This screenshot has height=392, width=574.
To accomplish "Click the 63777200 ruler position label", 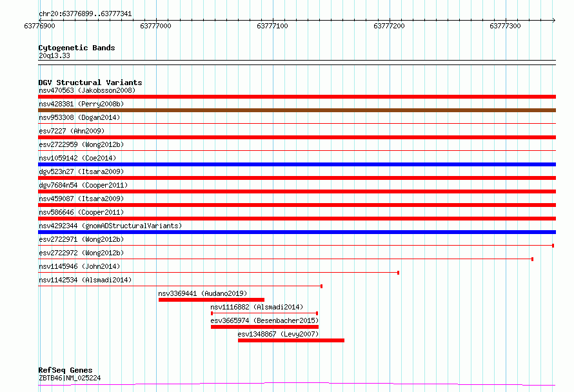I will [389, 26].
